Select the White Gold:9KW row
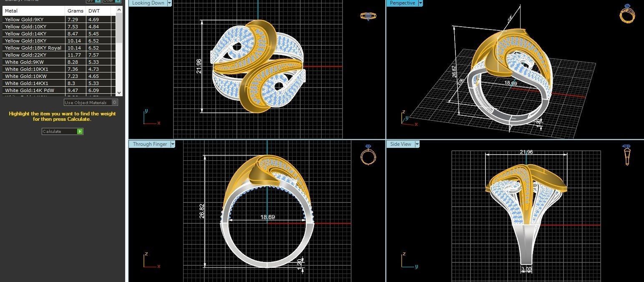644x282 pixels. tap(59, 62)
